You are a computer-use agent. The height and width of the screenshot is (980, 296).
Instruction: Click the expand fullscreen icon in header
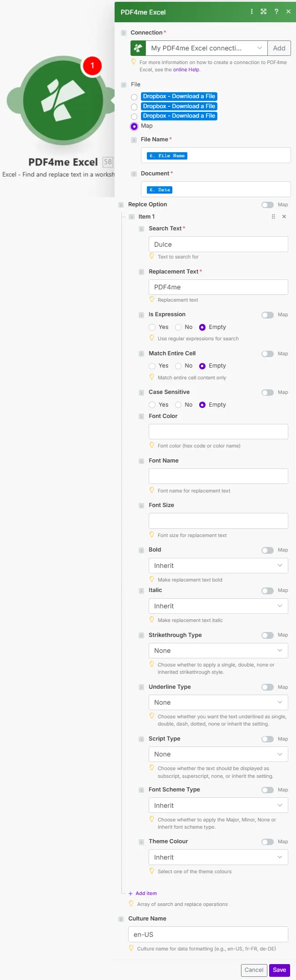coord(264,12)
